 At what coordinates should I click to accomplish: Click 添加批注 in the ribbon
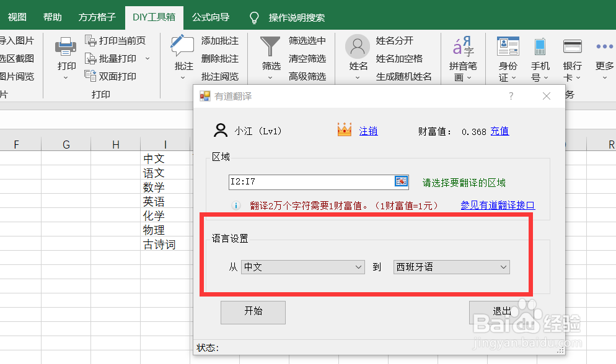click(x=219, y=41)
